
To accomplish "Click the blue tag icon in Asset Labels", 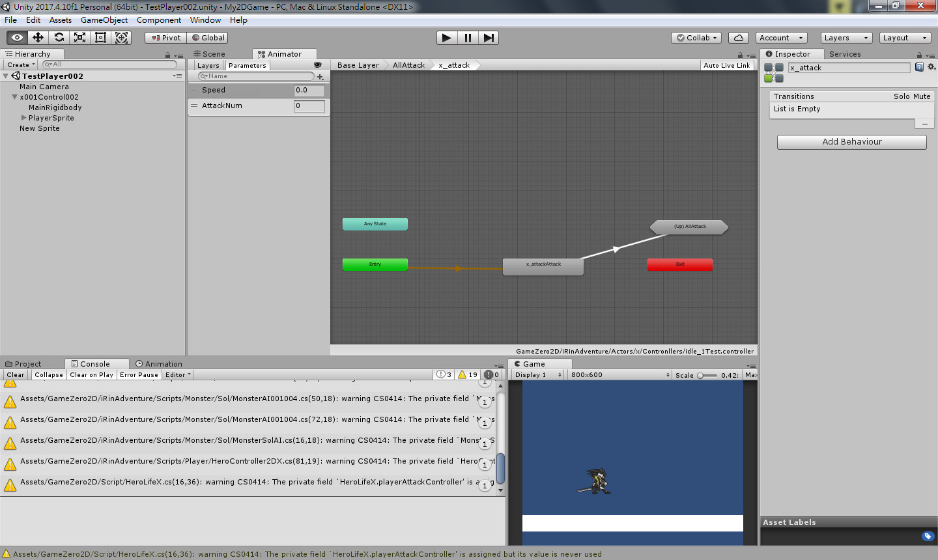I will point(928,535).
